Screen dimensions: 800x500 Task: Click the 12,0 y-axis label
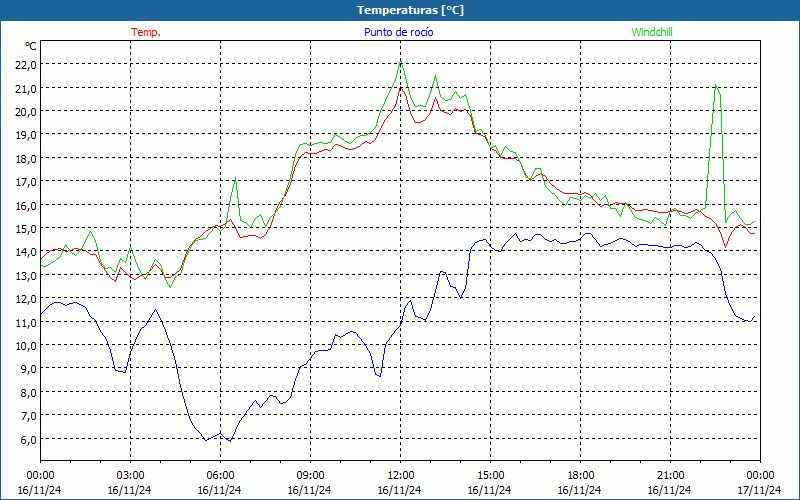(26, 298)
